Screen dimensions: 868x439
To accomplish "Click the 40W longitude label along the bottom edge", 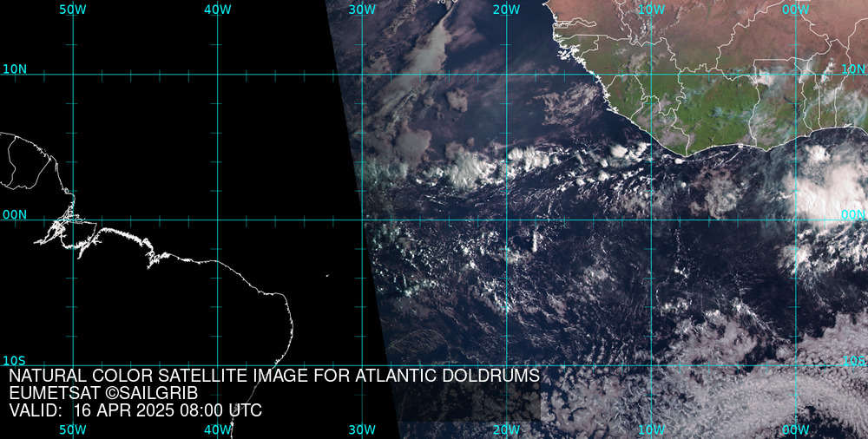I will pyautogui.click(x=217, y=429).
